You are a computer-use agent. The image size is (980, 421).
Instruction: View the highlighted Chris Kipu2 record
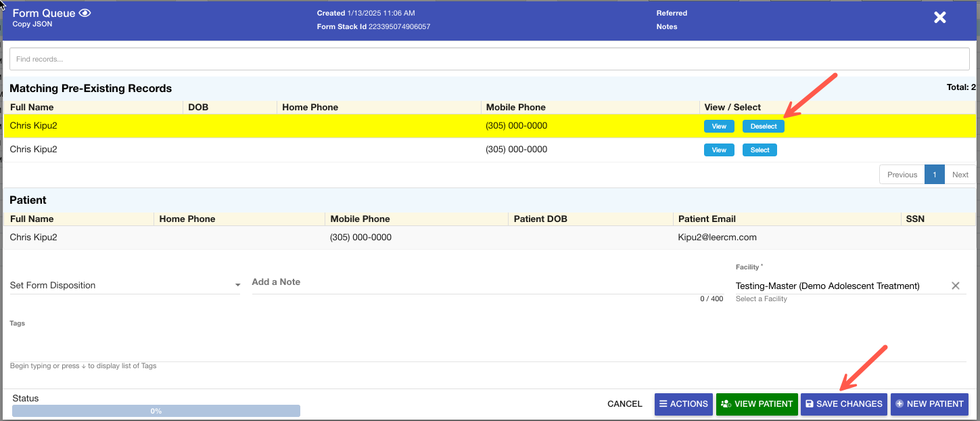pos(719,127)
